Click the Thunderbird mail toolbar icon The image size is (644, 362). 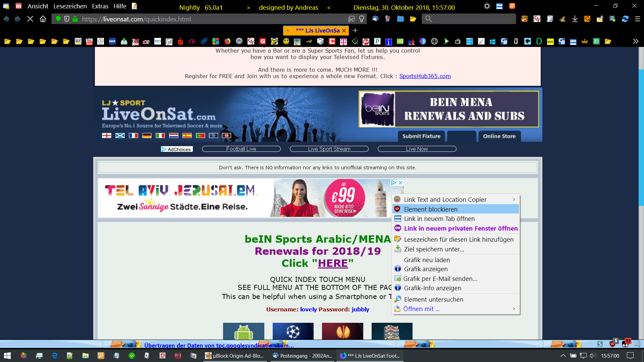click(375, 19)
